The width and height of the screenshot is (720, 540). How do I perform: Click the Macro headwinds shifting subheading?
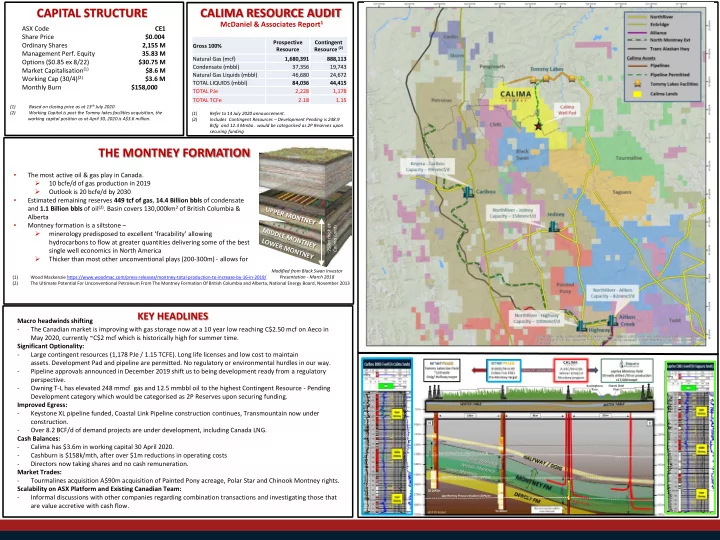coord(55,321)
